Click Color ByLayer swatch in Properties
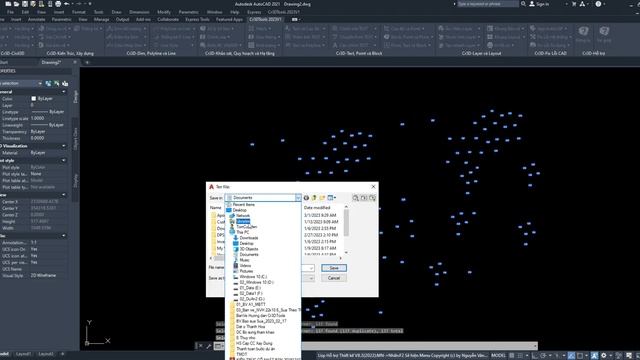 pyautogui.click(x=33, y=98)
